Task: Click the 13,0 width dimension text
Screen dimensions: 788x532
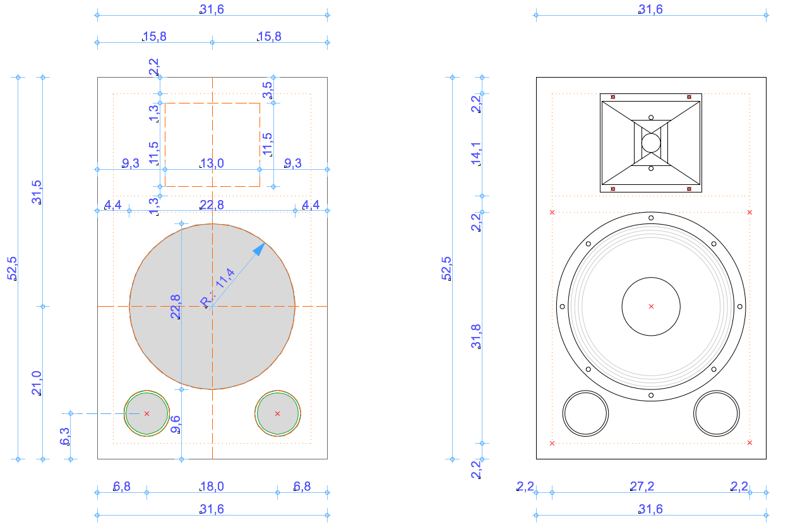Action: coord(212,163)
